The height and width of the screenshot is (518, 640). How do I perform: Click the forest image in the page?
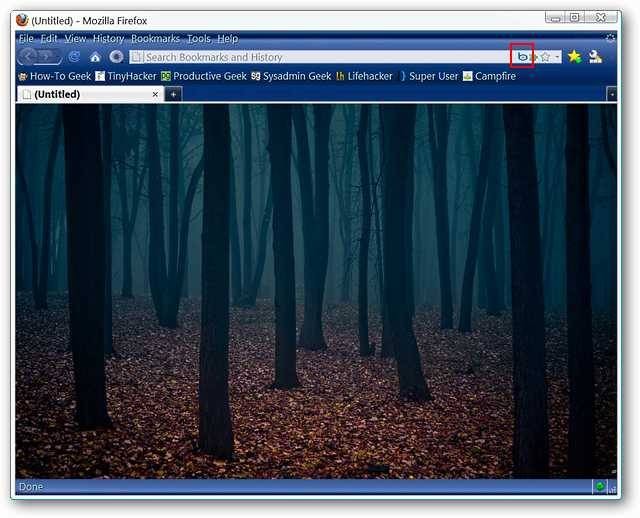pyautogui.click(x=316, y=291)
